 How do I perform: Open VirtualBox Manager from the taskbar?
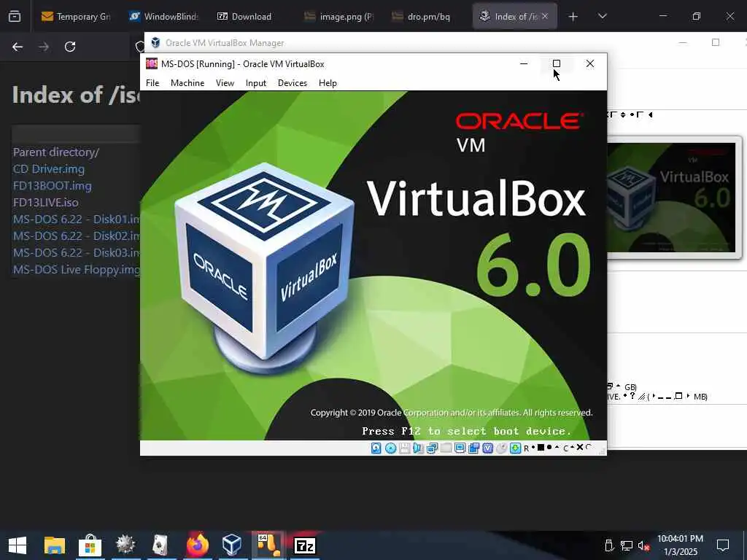tap(232, 545)
